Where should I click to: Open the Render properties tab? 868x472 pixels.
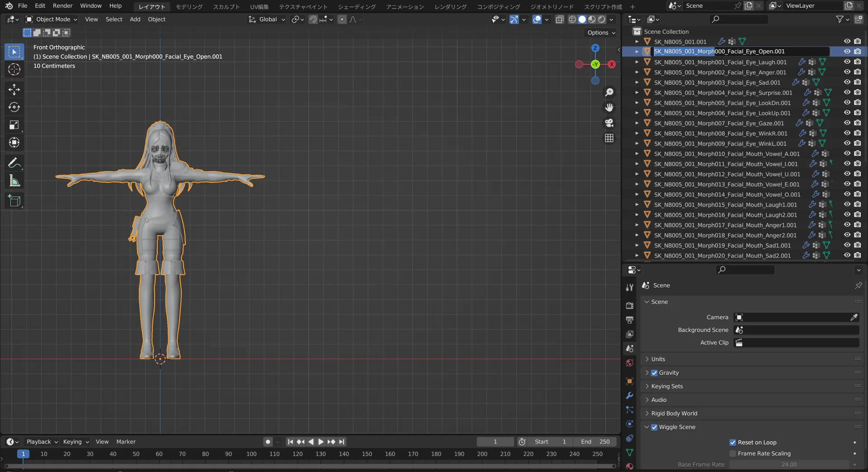pos(629,305)
